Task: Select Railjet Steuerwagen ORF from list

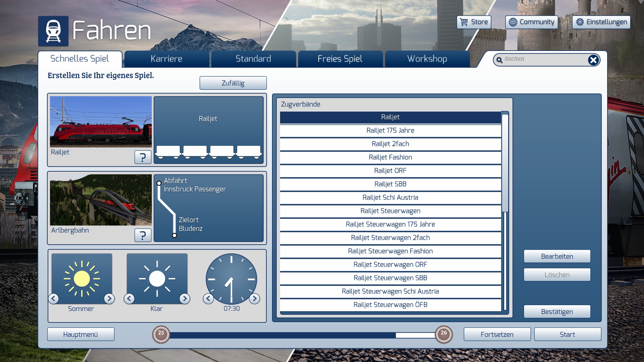Action: (390, 265)
